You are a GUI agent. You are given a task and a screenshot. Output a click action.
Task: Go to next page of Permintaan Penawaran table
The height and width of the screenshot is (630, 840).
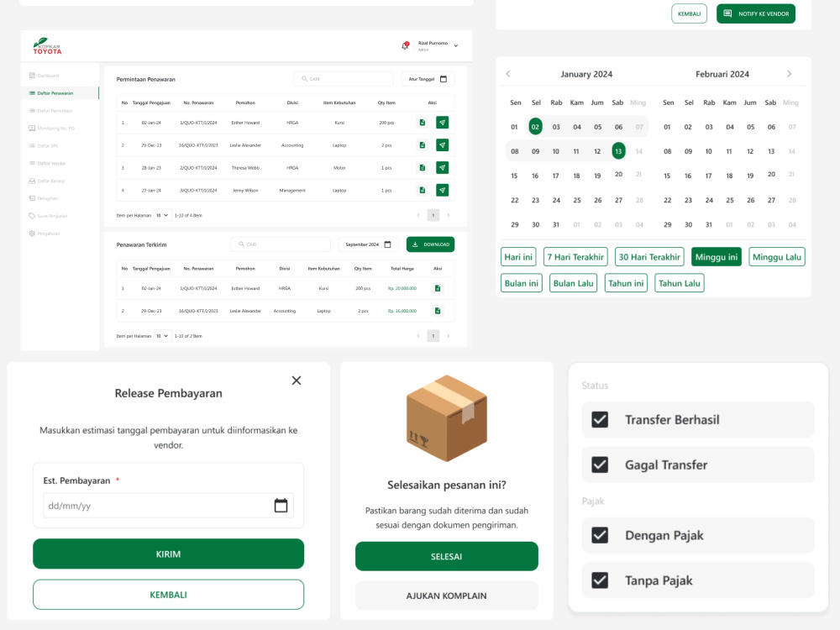pyautogui.click(x=449, y=215)
